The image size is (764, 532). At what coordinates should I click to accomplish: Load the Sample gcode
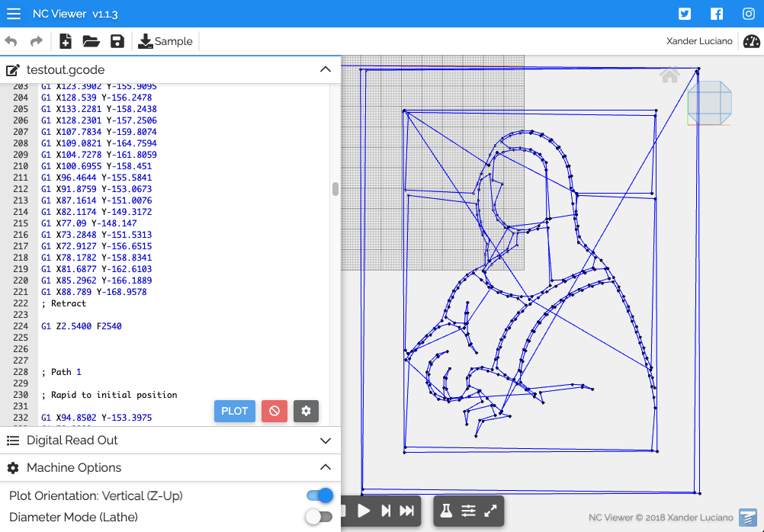tap(165, 41)
